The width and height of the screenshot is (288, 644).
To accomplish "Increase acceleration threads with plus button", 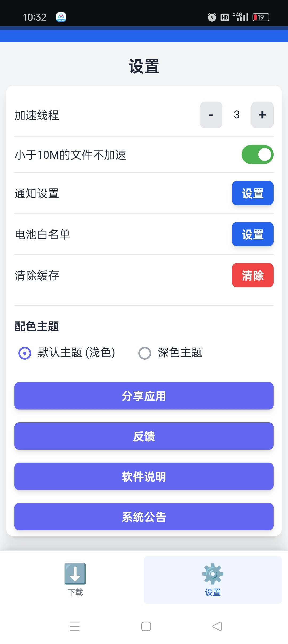I will point(262,115).
